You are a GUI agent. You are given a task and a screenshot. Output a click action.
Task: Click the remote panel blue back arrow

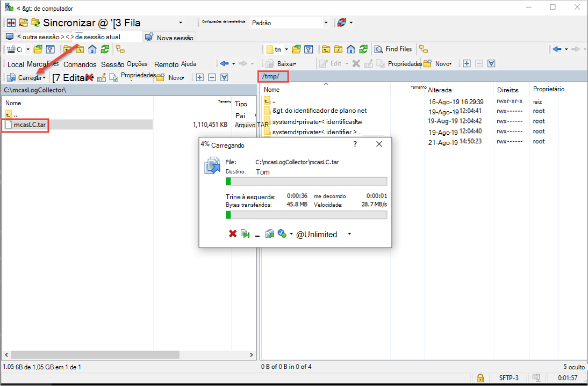[557, 49]
